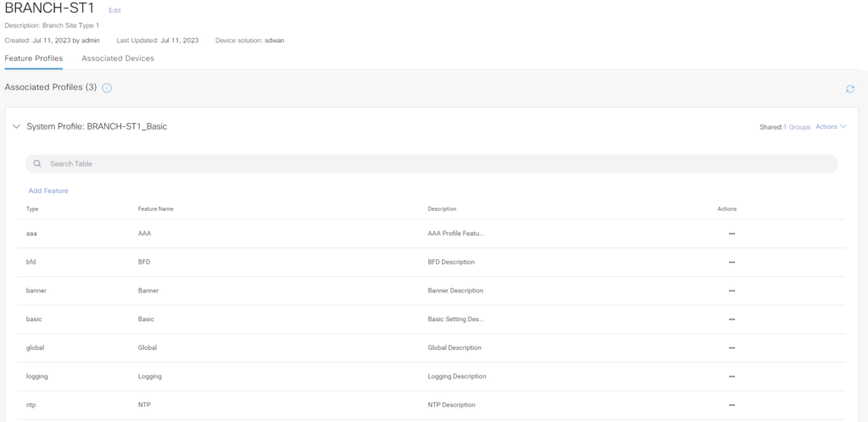Open the three-dot actions menu for NTP
The width and height of the screenshot is (868, 422).
[x=732, y=405]
